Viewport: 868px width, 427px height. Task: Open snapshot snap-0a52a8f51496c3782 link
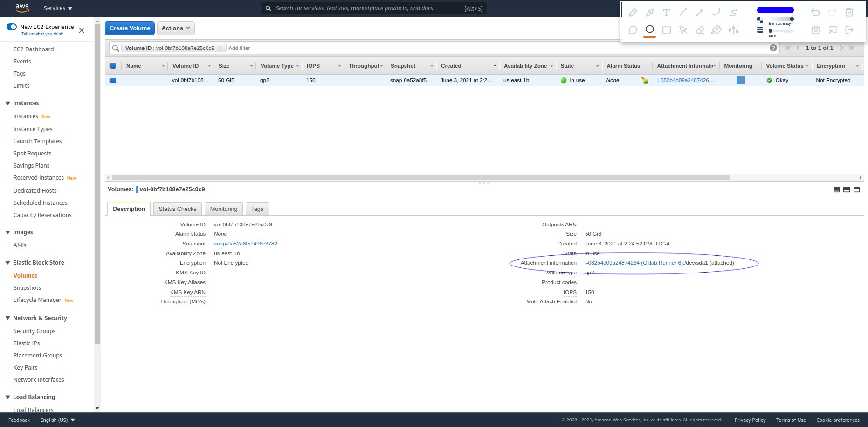tap(246, 244)
